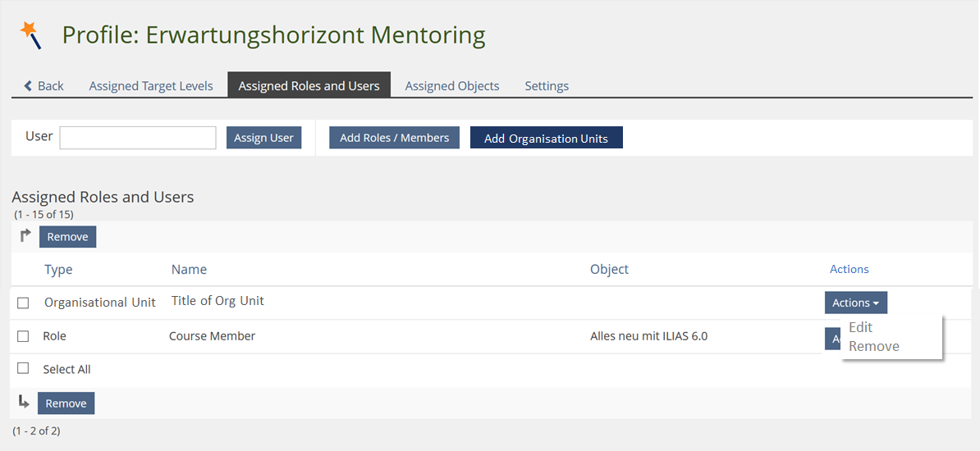
Task: Open Actions dropdown for Title of Org Unit
Action: tap(855, 303)
